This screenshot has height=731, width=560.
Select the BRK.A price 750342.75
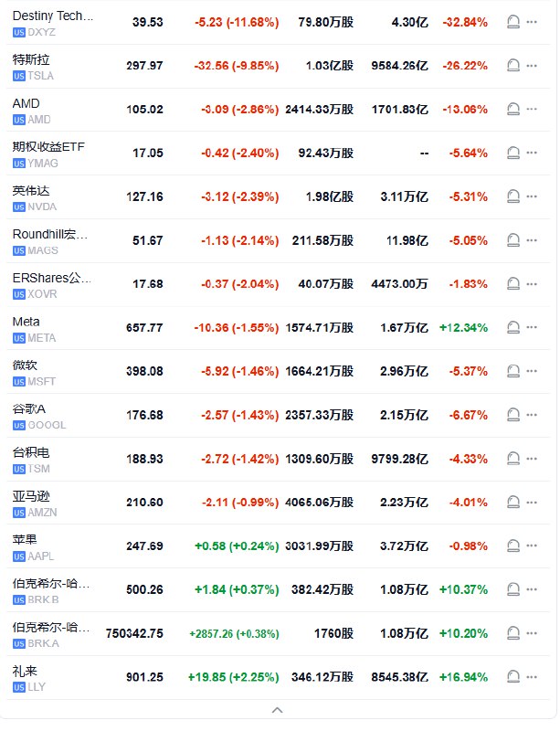point(134,633)
